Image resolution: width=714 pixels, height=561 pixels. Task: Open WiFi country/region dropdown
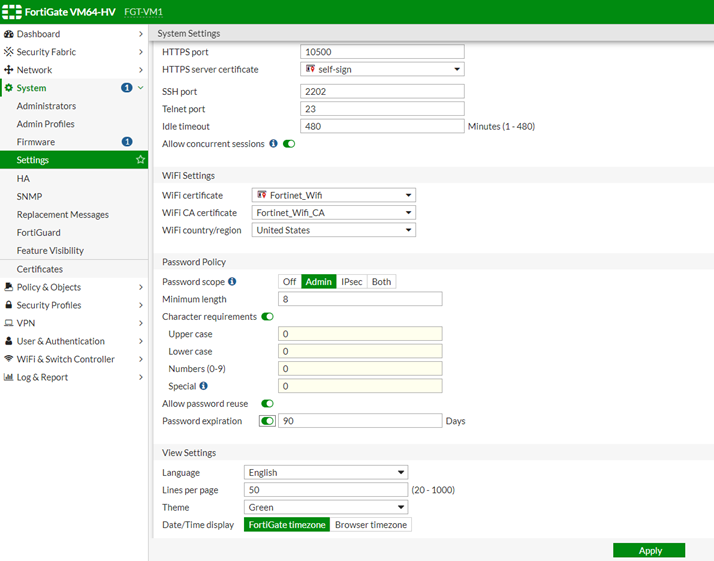pos(333,230)
